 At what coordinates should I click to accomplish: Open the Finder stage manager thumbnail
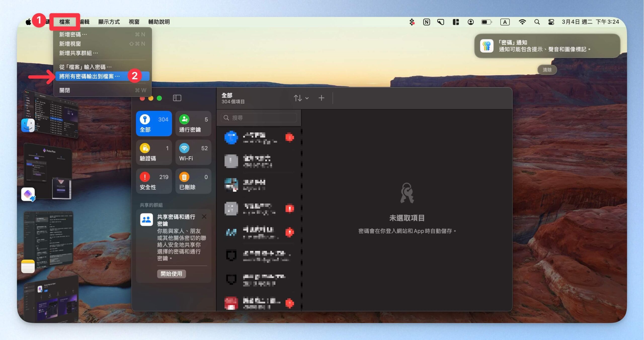point(50,114)
